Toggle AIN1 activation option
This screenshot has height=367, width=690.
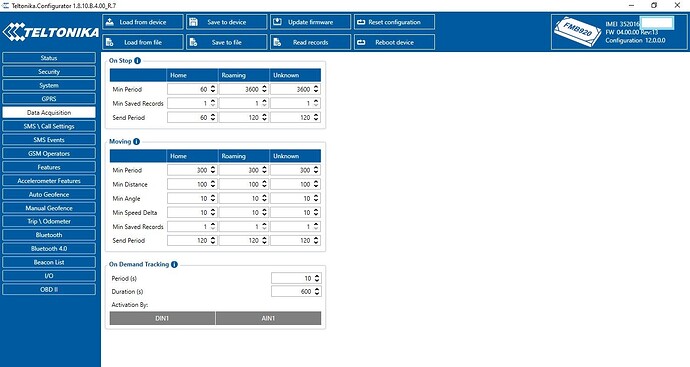coord(268,318)
